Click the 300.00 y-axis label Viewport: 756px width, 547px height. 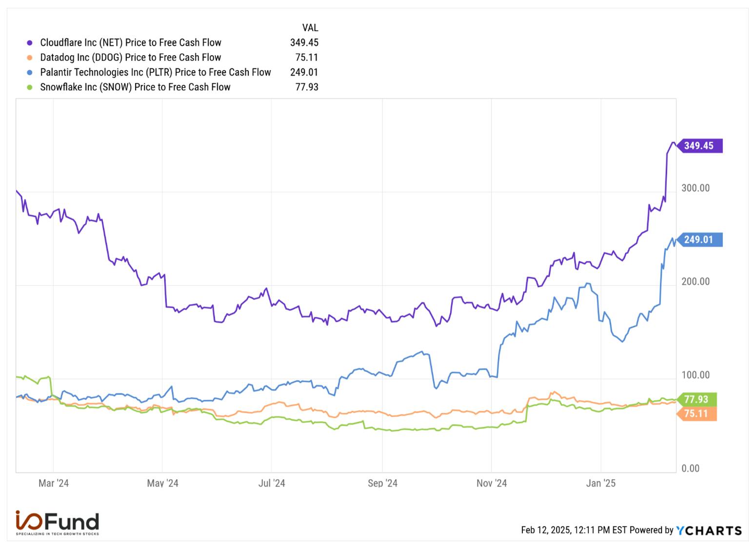pos(696,188)
